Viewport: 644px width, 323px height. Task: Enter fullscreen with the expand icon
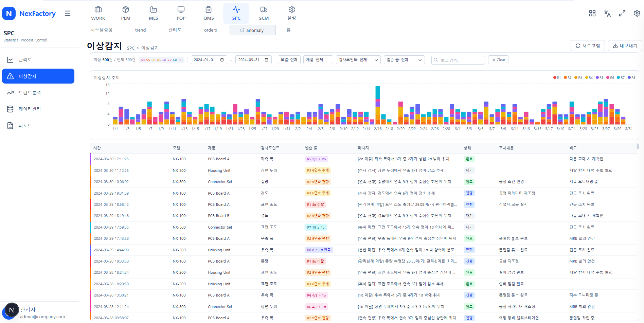coord(622,13)
